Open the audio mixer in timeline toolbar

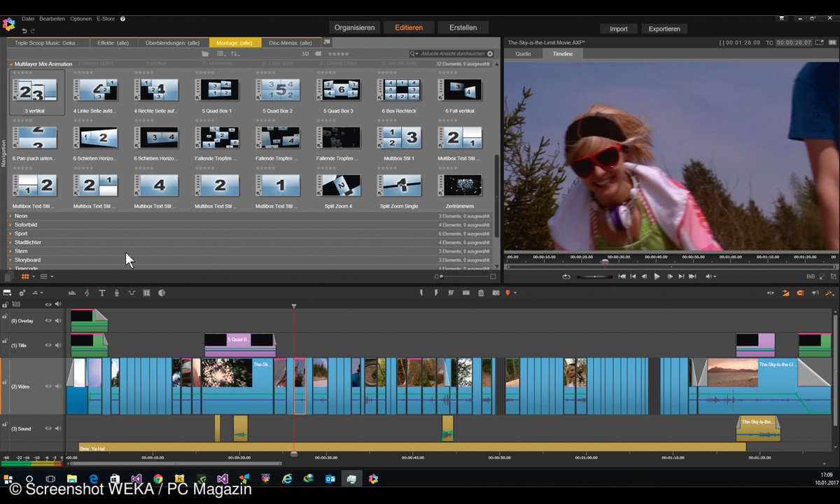(72, 293)
